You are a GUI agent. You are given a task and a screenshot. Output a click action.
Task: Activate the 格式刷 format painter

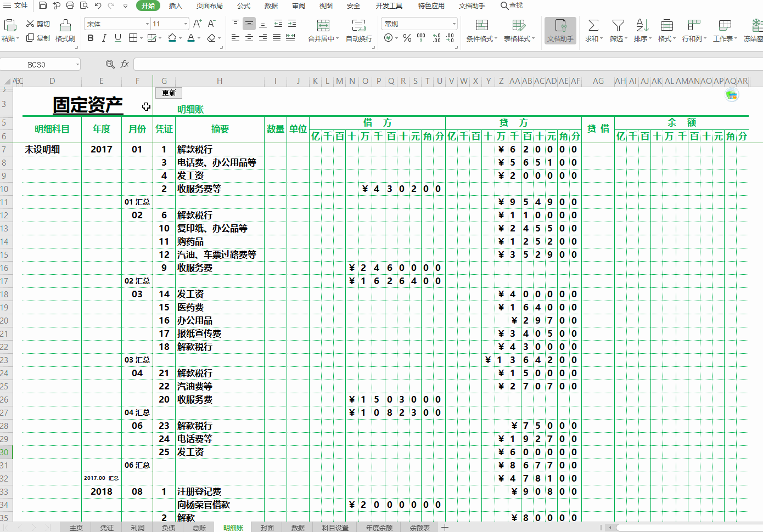pos(65,31)
